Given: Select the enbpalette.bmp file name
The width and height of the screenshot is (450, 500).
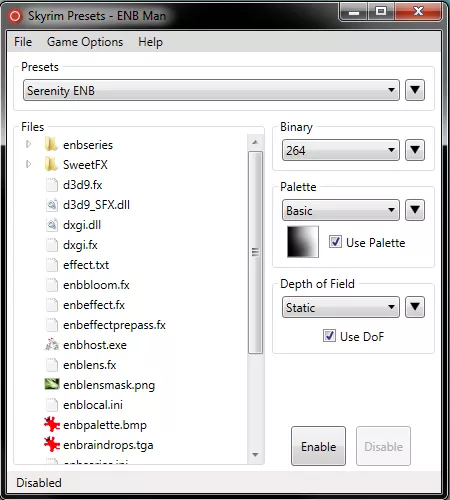Looking at the screenshot, I should [105, 425].
